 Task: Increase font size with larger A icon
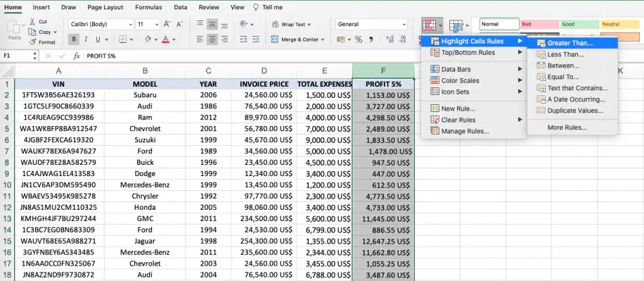coord(167,24)
